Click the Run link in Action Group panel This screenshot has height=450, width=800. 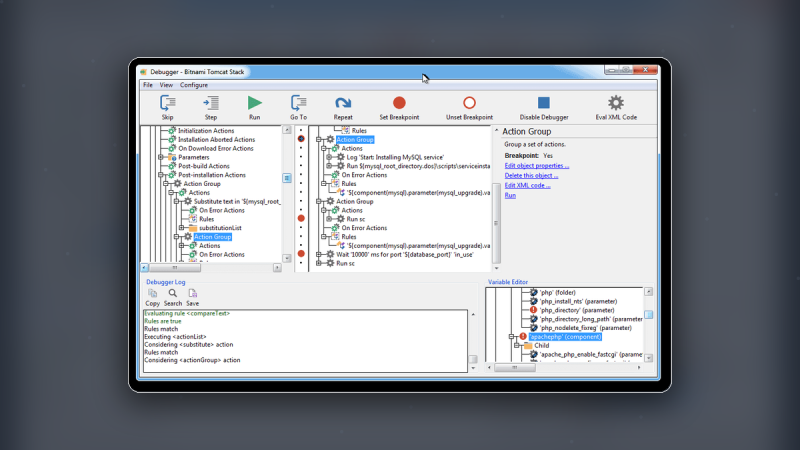(x=510, y=195)
